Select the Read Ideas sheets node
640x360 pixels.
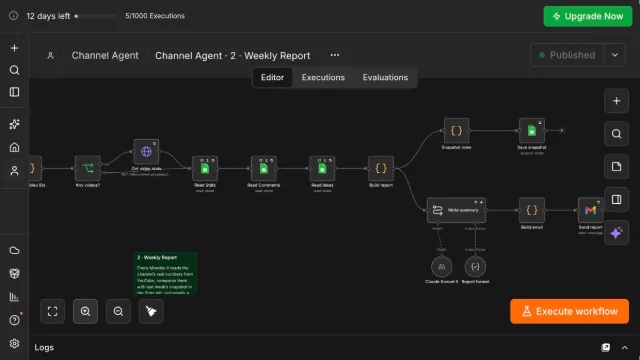click(x=322, y=168)
